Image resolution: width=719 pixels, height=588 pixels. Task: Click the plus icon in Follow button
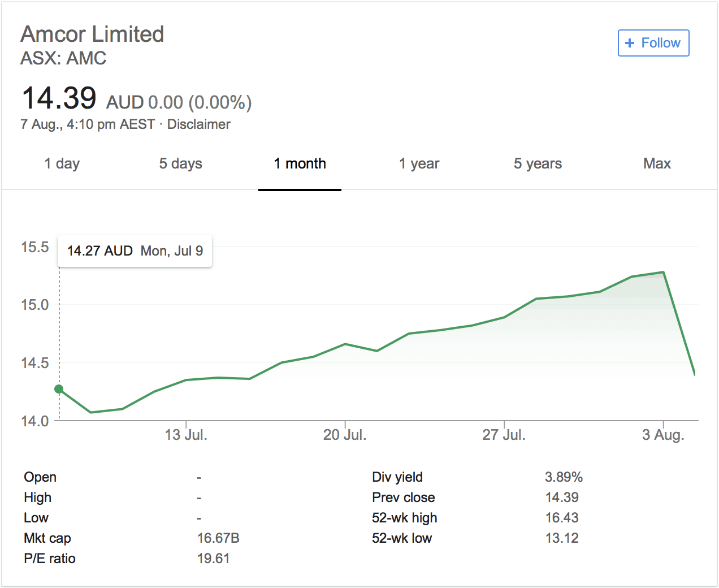coord(630,44)
